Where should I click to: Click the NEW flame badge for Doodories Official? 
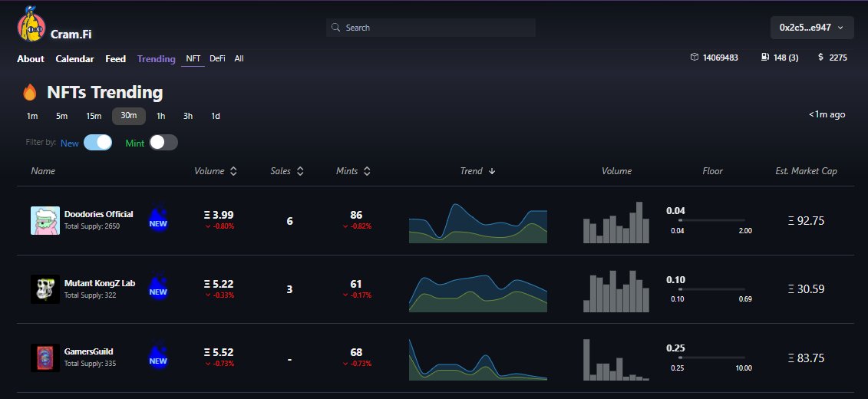(158, 219)
